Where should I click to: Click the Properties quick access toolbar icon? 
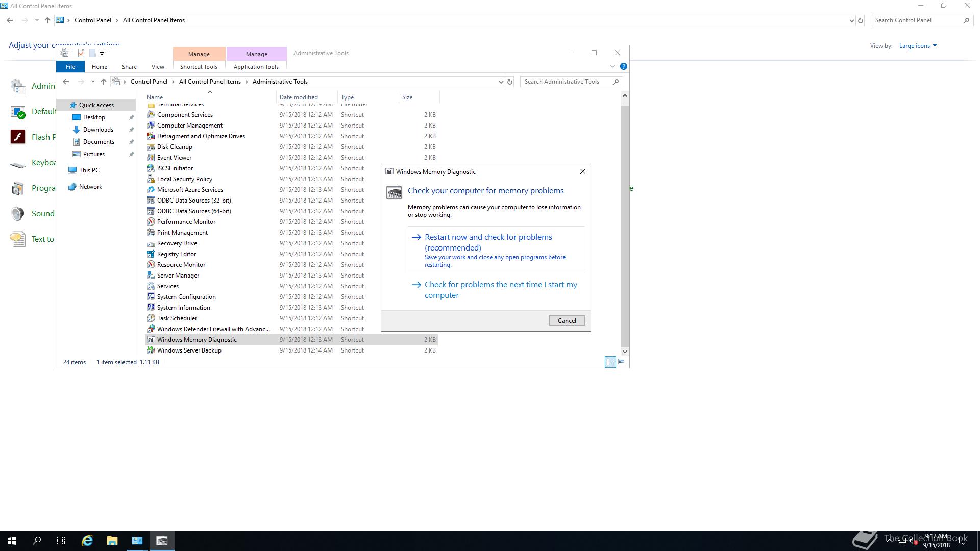(x=81, y=53)
